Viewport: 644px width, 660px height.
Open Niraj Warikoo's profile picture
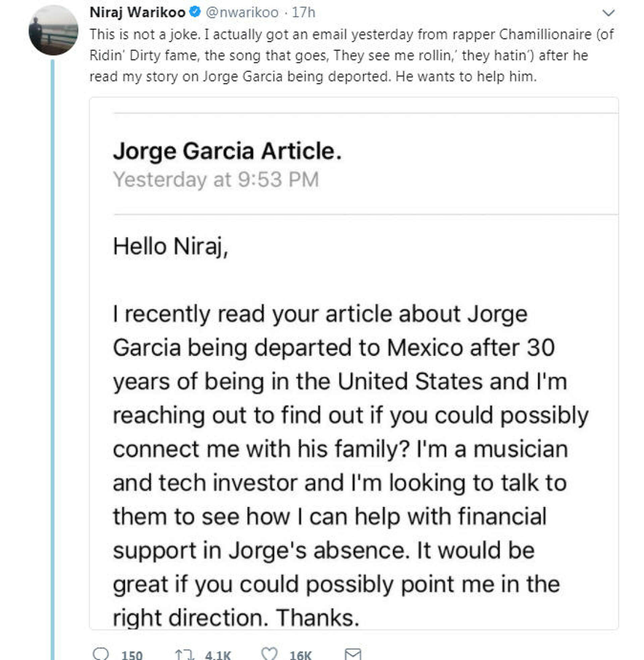click(x=53, y=30)
